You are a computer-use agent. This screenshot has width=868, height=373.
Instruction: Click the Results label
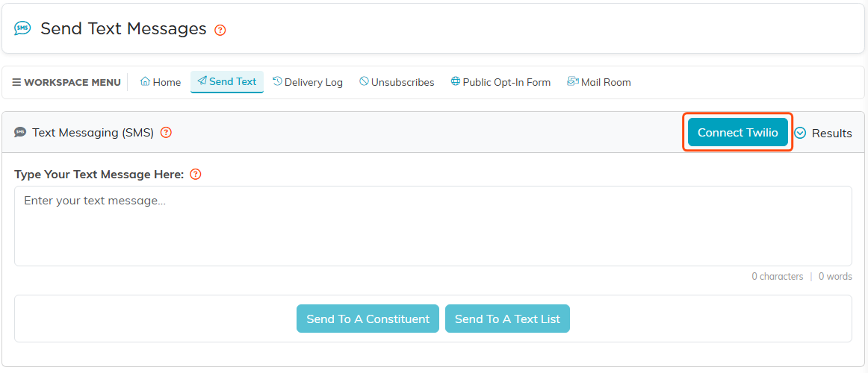(832, 134)
